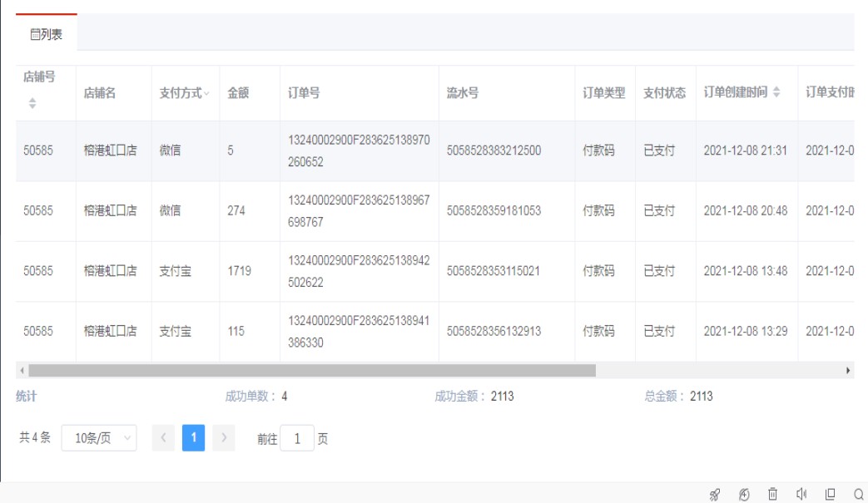
Task: Click the trash can icon in status bar
Action: pyautogui.click(x=772, y=495)
